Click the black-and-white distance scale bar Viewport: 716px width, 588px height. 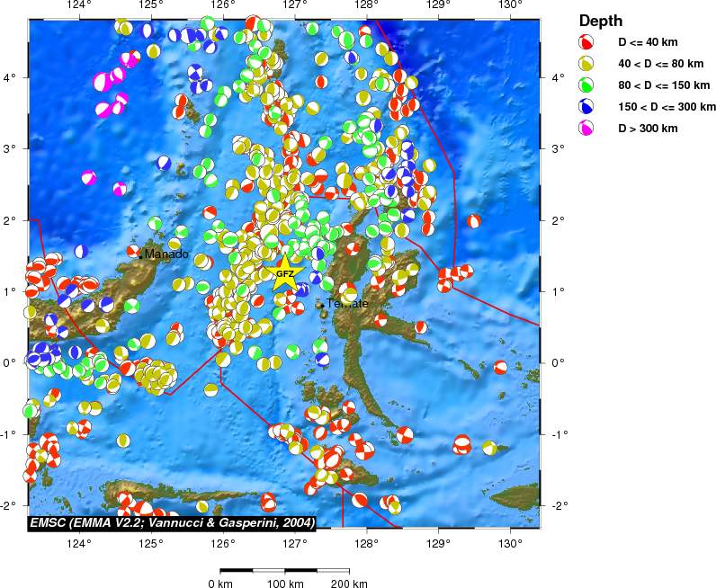pyautogui.click(x=285, y=570)
